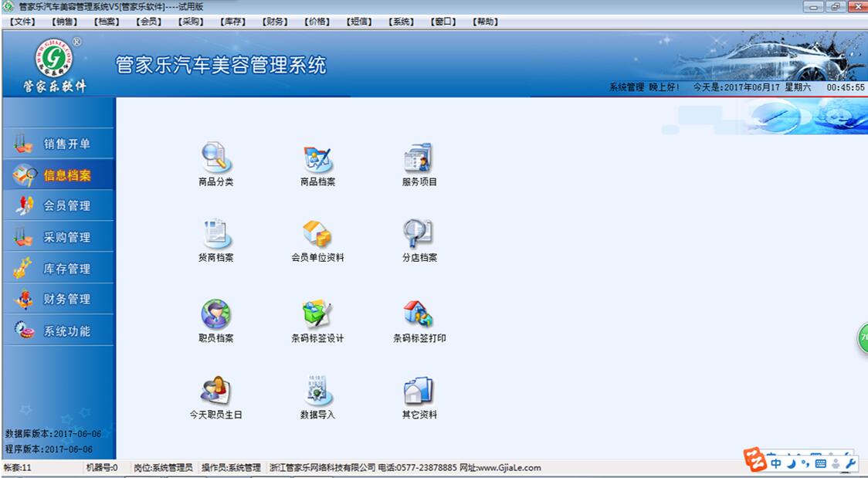Launch 条码标签设计 barcode label designer

[x=316, y=317]
